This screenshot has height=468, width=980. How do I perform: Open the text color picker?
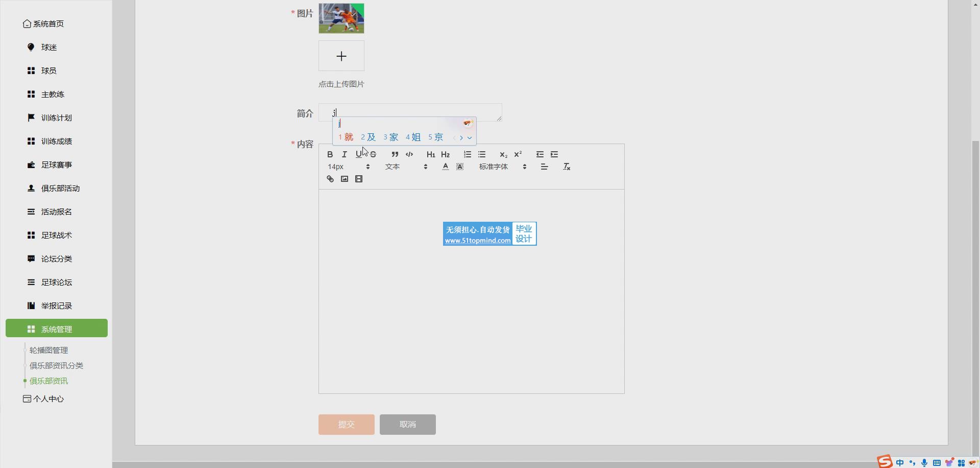point(446,167)
